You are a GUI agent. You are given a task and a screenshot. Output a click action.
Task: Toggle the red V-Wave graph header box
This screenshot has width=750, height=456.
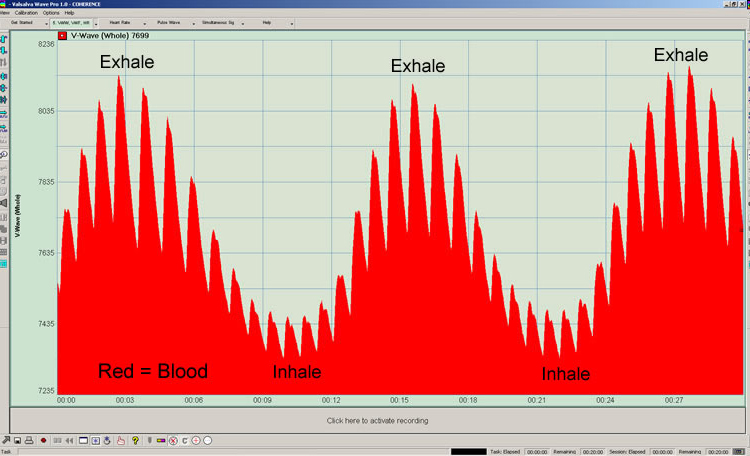point(62,35)
